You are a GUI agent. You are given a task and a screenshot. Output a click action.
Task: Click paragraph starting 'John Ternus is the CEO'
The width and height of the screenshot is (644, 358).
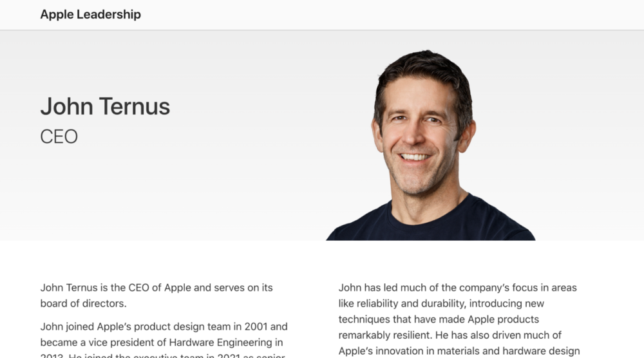156,296
